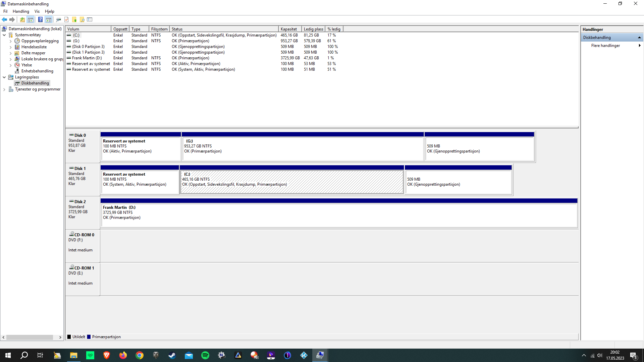Open the blue Help question mark icon
This screenshot has width=644, height=362.
coord(40,19)
